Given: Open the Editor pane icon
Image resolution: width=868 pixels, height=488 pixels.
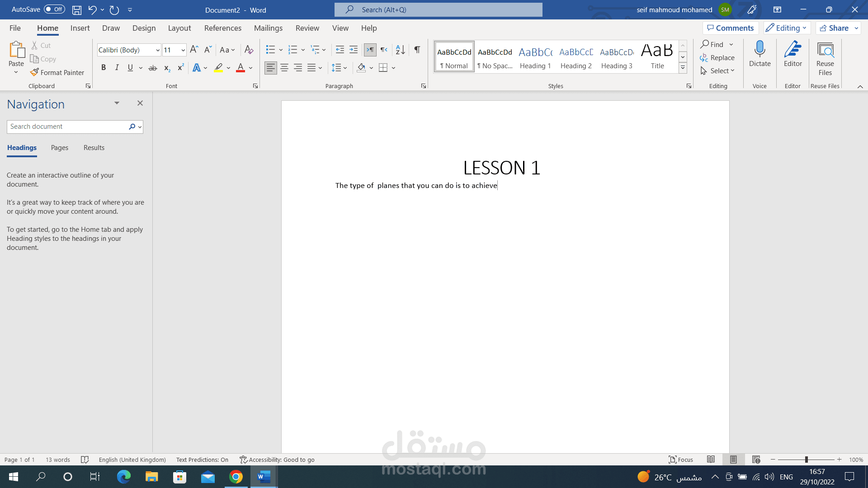Looking at the screenshot, I should pyautogui.click(x=793, y=53).
